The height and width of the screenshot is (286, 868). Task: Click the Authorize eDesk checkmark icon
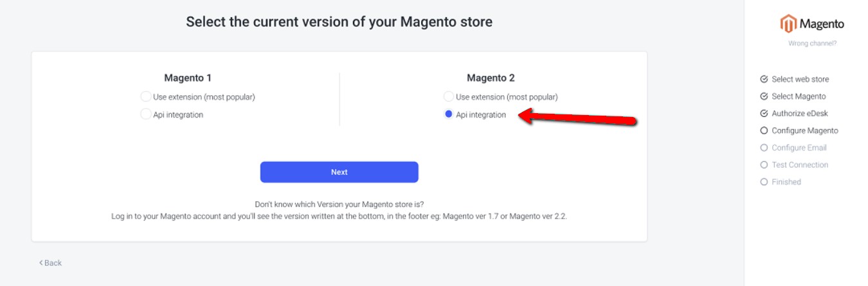pyautogui.click(x=764, y=114)
